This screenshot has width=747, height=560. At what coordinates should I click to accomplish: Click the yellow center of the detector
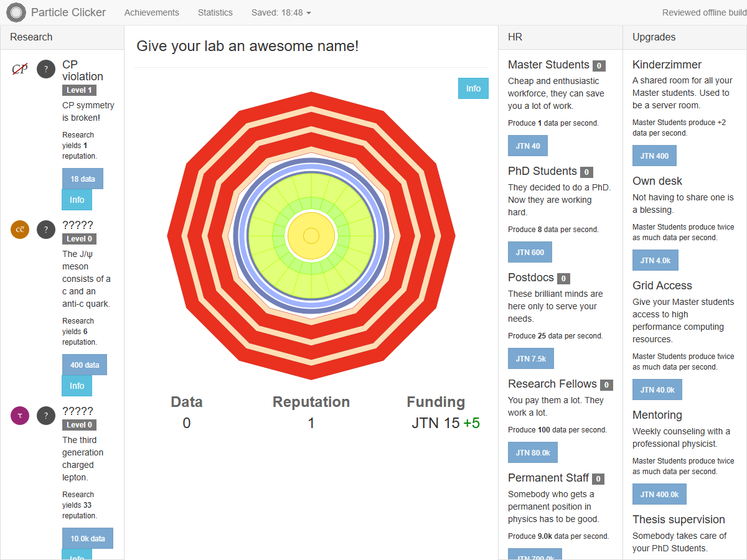311,236
